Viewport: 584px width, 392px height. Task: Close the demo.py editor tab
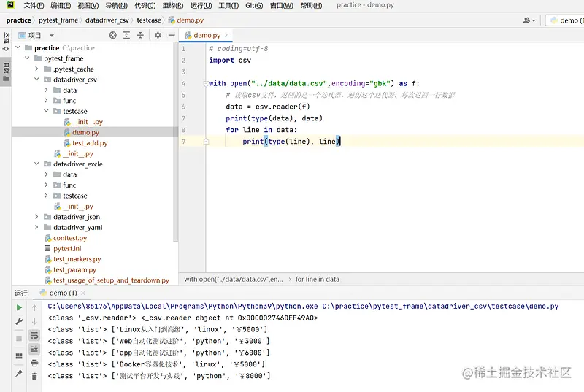point(226,35)
